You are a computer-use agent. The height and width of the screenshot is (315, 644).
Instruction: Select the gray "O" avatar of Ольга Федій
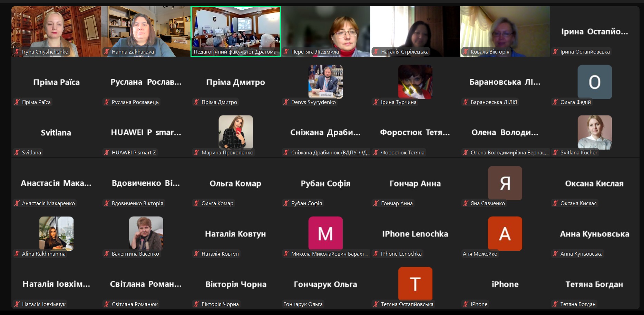(x=594, y=82)
